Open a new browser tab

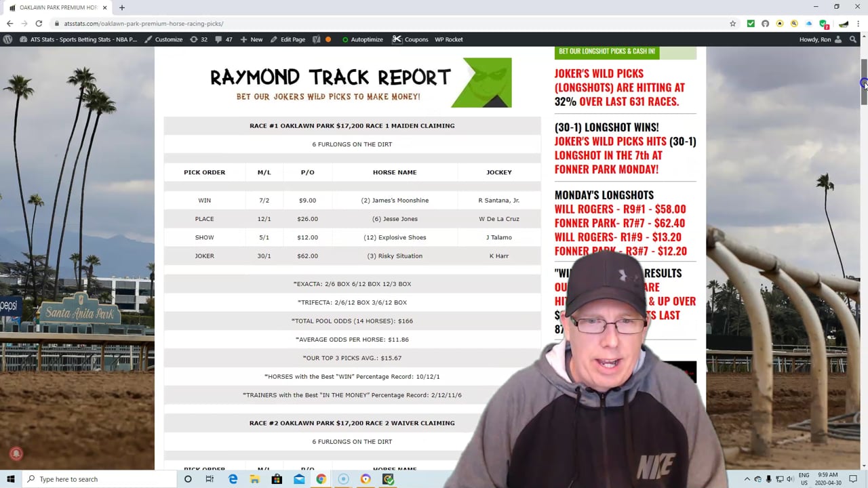pos(122,7)
